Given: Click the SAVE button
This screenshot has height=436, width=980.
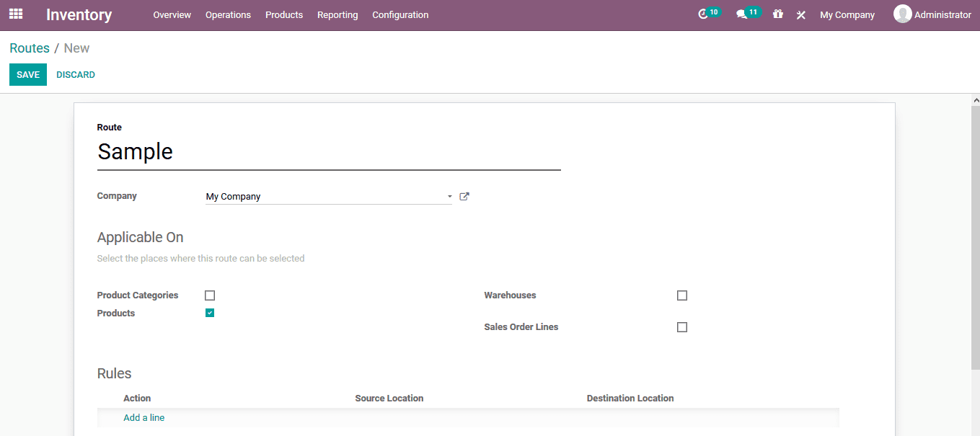Looking at the screenshot, I should (x=27, y=74).
